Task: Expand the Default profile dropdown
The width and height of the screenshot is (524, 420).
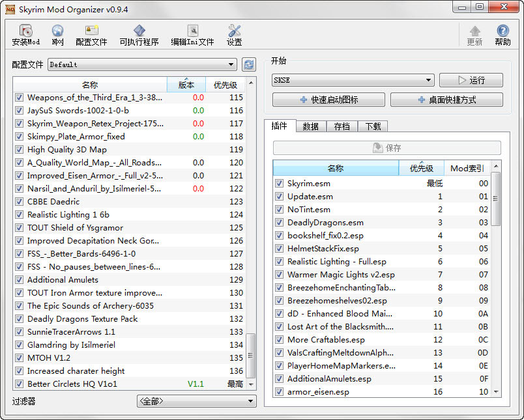Action: click(x=141, y=64)
